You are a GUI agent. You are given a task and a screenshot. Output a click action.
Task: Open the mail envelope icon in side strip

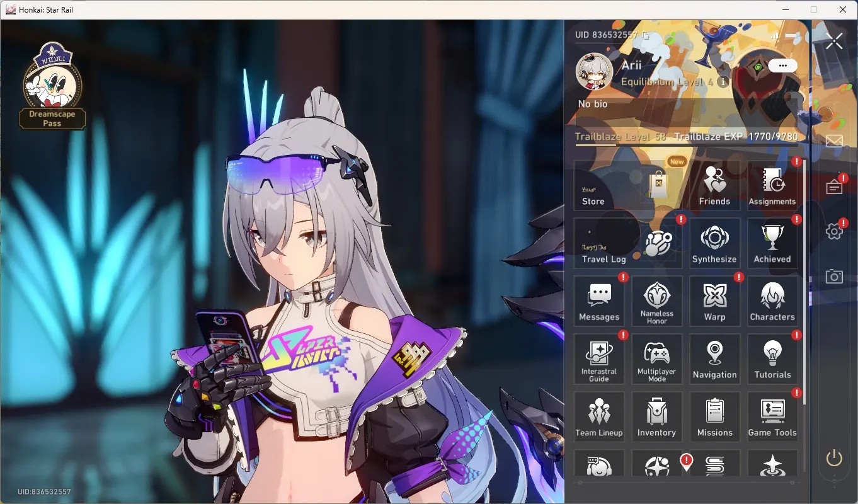834,140
